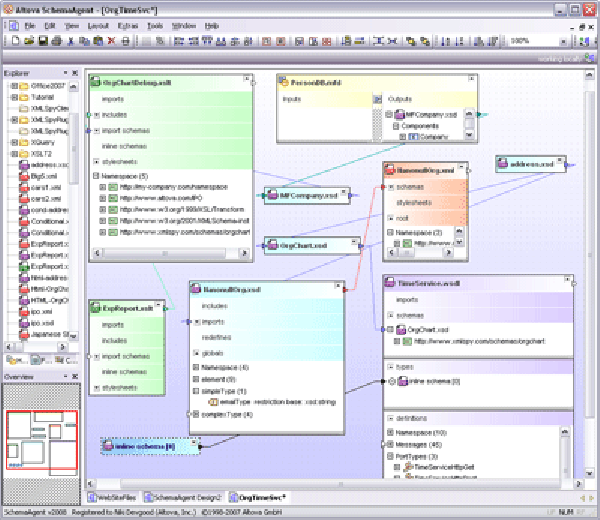
Task: Click the Save toolbar icon
Action: (43, 41)
